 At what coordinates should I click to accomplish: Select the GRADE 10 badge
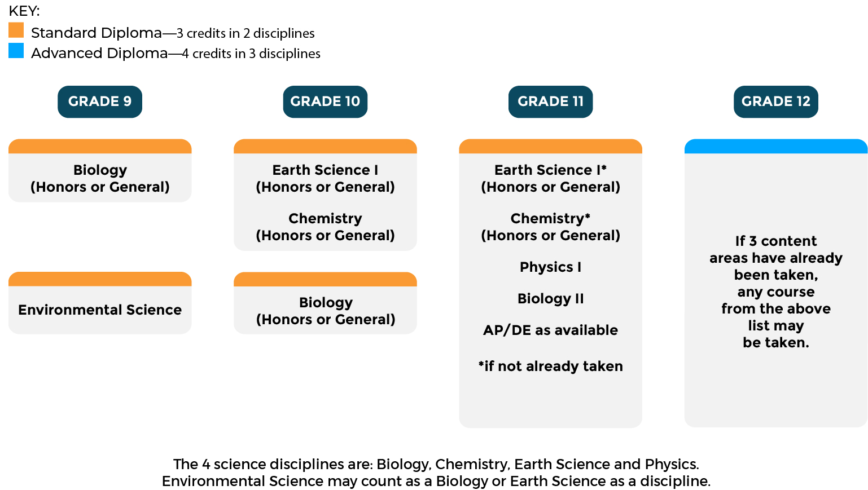(x=325, y=101)
